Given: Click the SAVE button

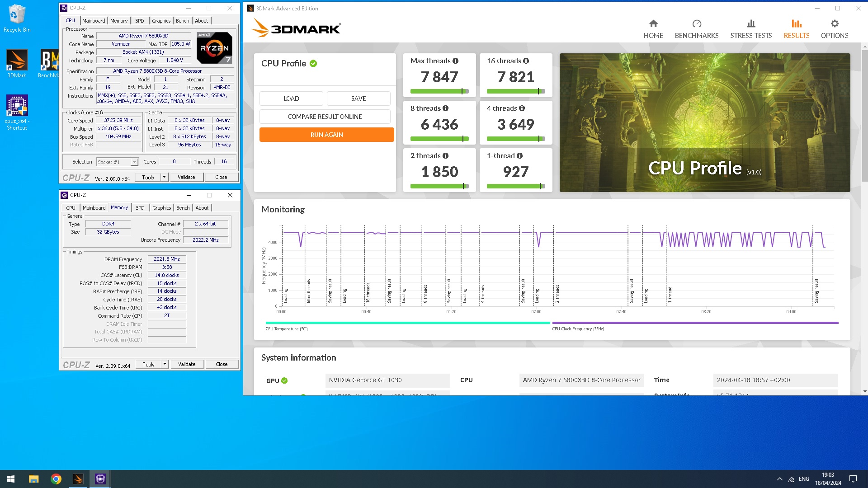Looking at the screenshot, I should pos(359,99).
